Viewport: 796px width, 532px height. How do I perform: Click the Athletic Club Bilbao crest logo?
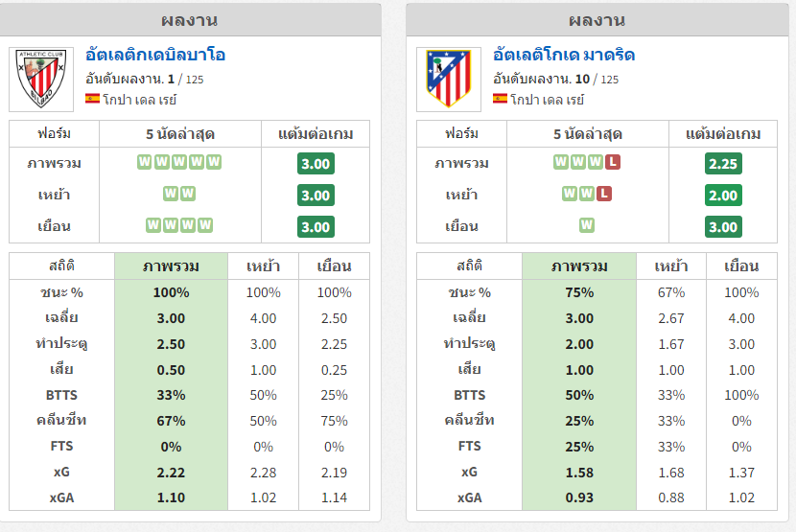click(41, 80)
